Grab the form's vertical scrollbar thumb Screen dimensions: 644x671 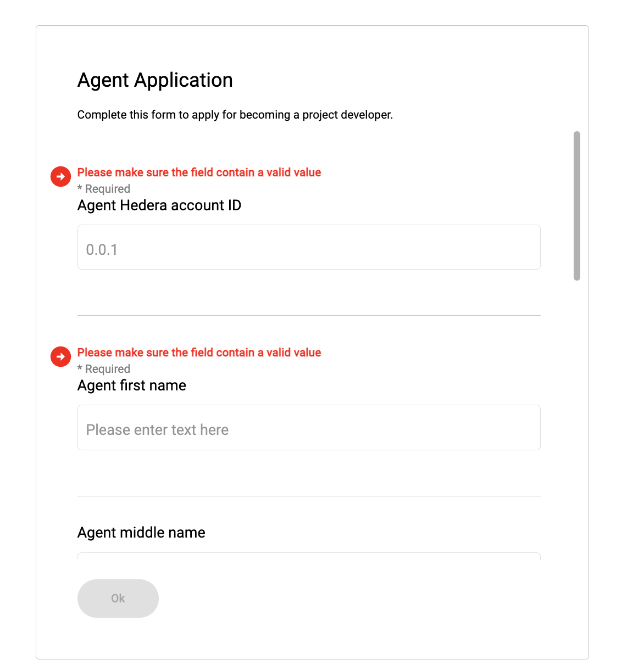[576, 206]
